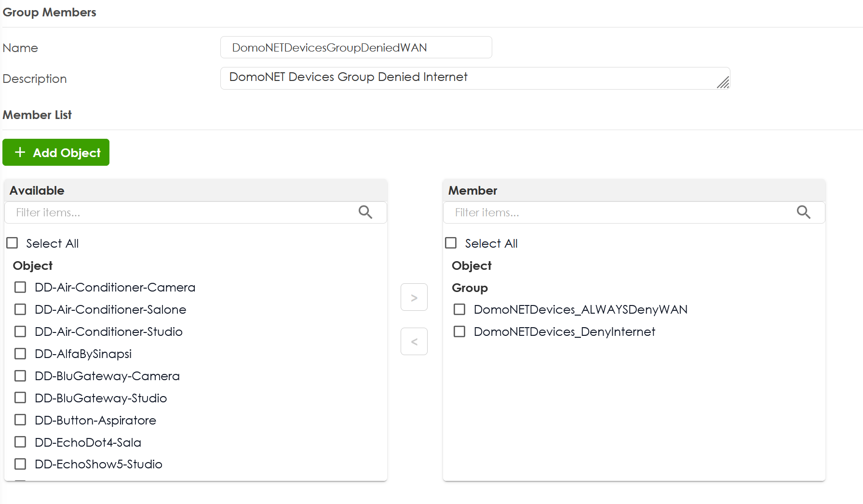The height and width of the screenshot is (504, 863).
Task: Click the Available list search magnifier icon
Action: click(x=365, y=212)
